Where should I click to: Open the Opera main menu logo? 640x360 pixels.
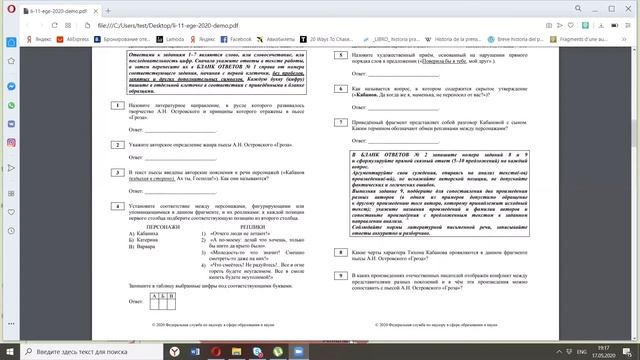pyautogui.click(x=11, y=9)
